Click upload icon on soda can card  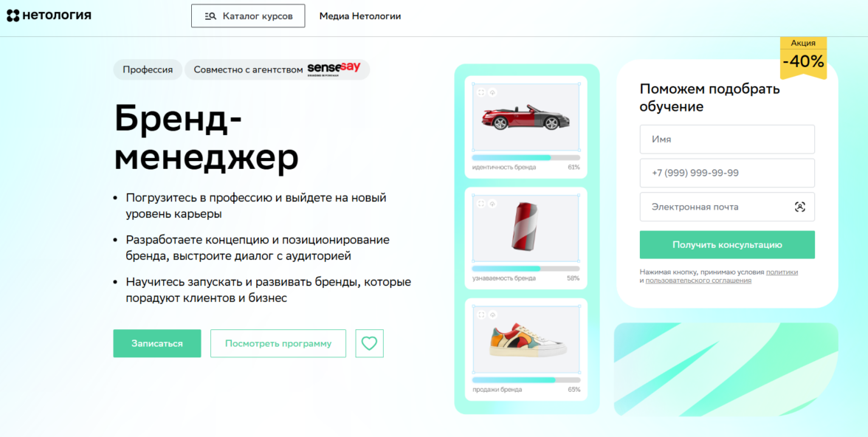click(492, 204)
